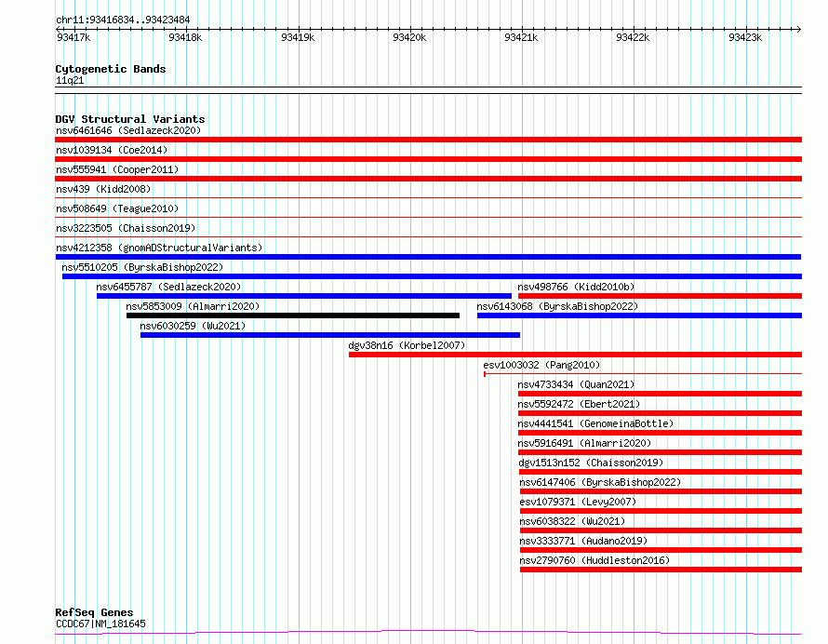The width and height of the screenshot is (828, 644).
Task: Click the CCDC67|NM_181645 gene label
Action: [100, 624]
